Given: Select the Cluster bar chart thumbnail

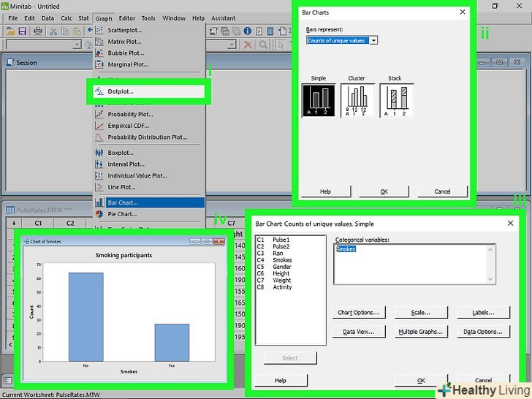Looking at the screenshot, I should coord(357,100).
